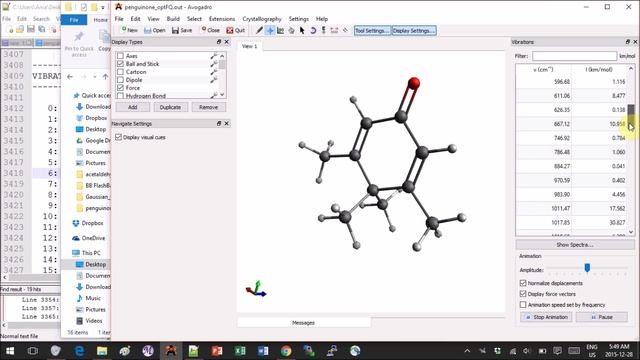Uncheck Ball and Stick display type
The height and width of the screenshot is (360, 640).
click(120, 64)
